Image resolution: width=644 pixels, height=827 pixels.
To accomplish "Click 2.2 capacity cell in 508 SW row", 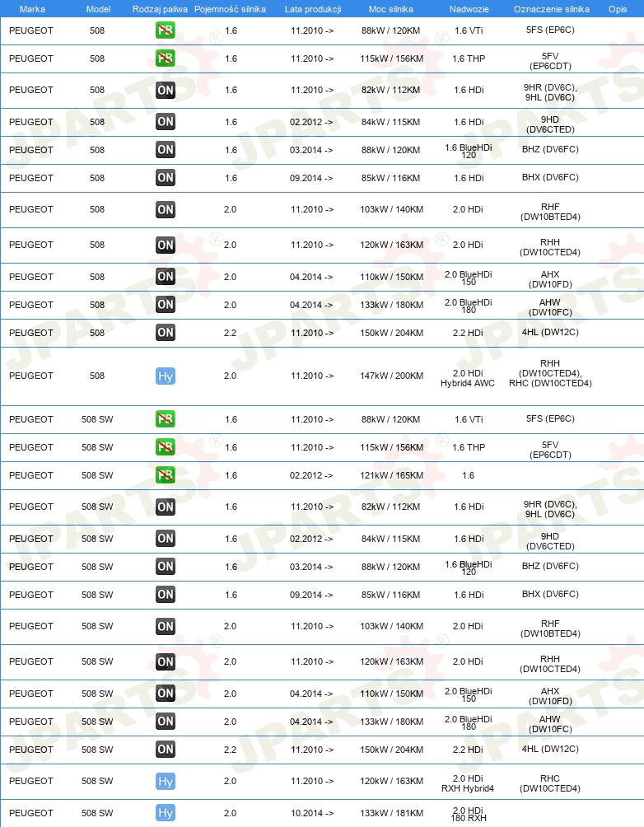I will (x=230, y=750).
